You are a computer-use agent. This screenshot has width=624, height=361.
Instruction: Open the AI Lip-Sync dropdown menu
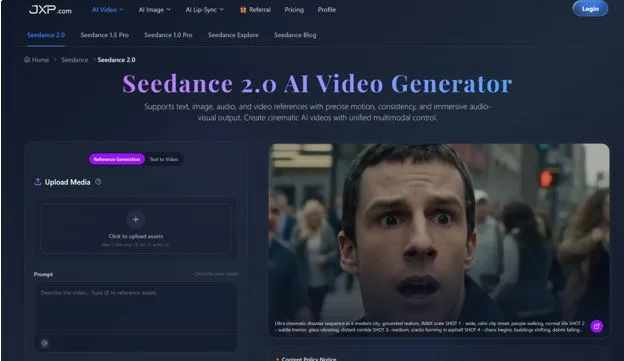[x=205, y=10]
